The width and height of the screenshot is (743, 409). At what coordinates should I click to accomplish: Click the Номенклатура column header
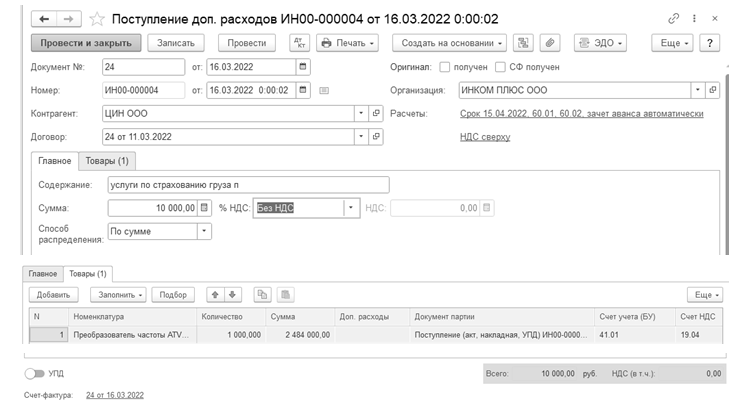click(132, 317)
